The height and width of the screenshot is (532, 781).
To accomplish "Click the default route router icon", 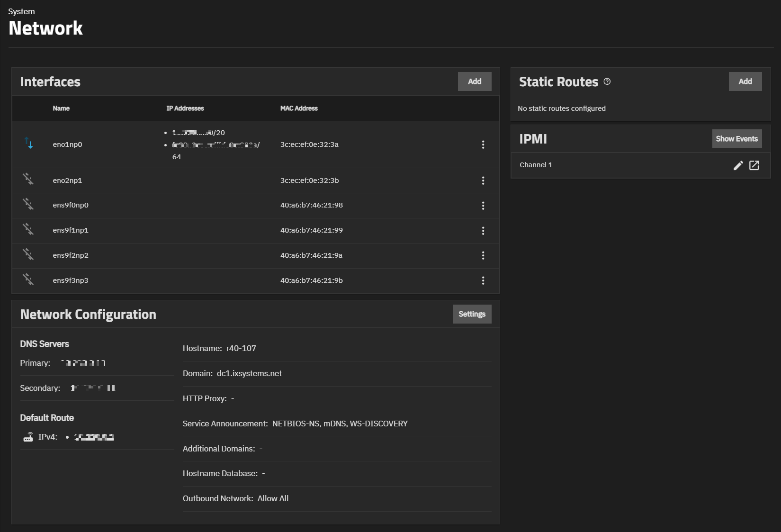I will 28,437.
